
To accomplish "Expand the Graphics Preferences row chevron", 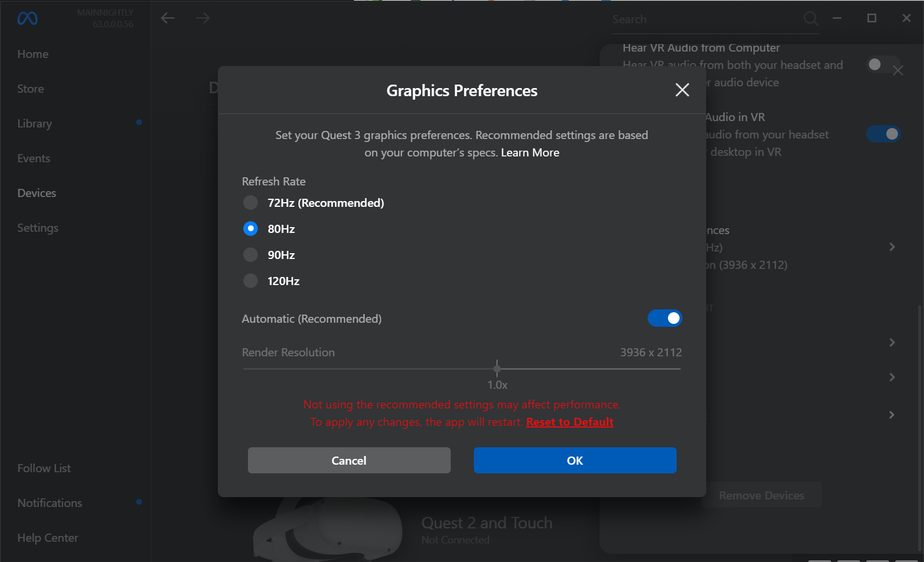I will (892, 247).
